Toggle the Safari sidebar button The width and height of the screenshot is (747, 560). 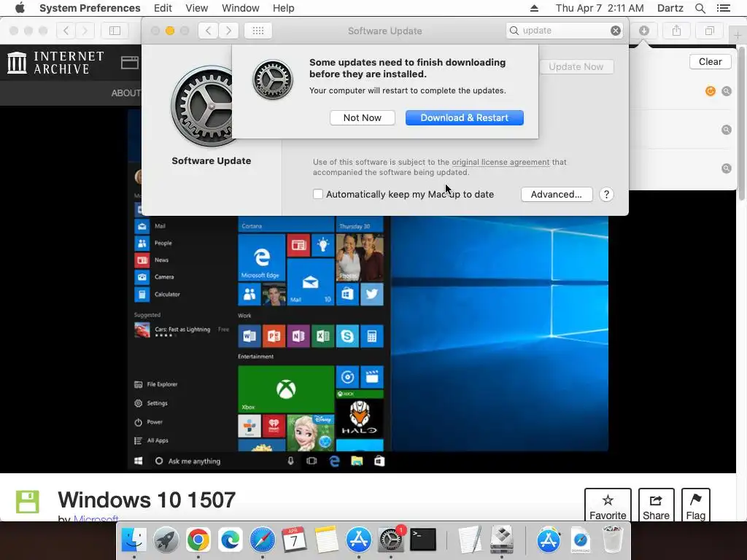[x=115, y=31]
